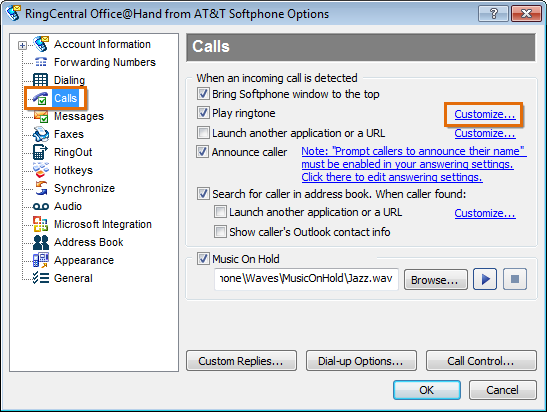Click the Forwarding Numbers phone icon
Image resolution: width=547 pixels, height=412 pixels.
coord(41,62)
